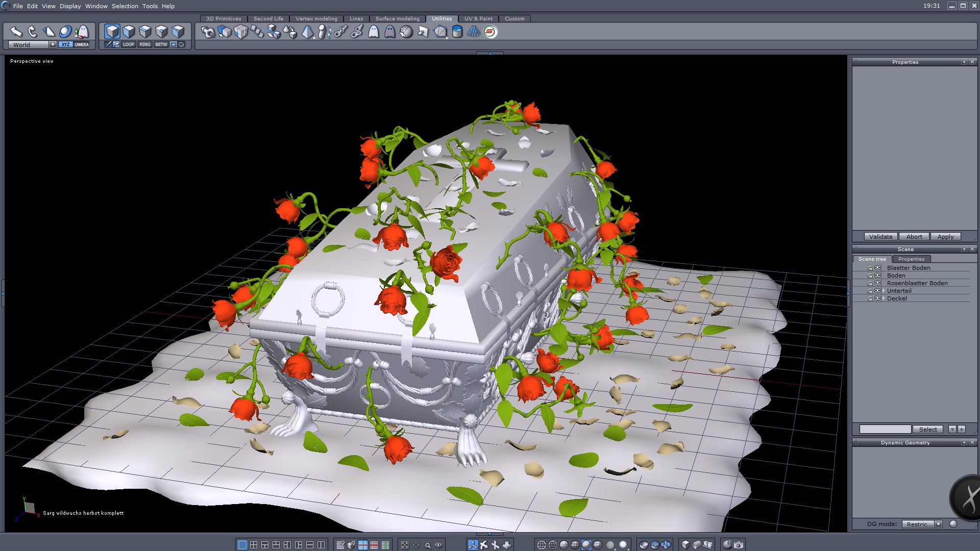980x551 pixels.
Task: Select the four-viewport layout icon
Action: click(x=254, y=545)
